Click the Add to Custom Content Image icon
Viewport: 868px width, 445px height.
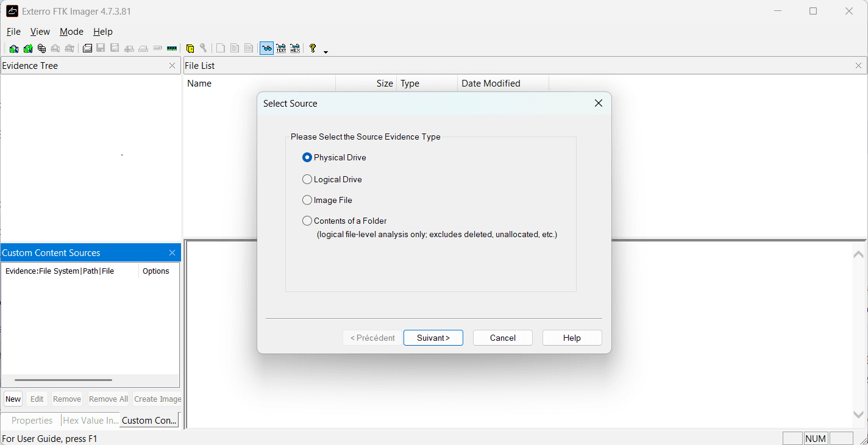click(129, 48)
